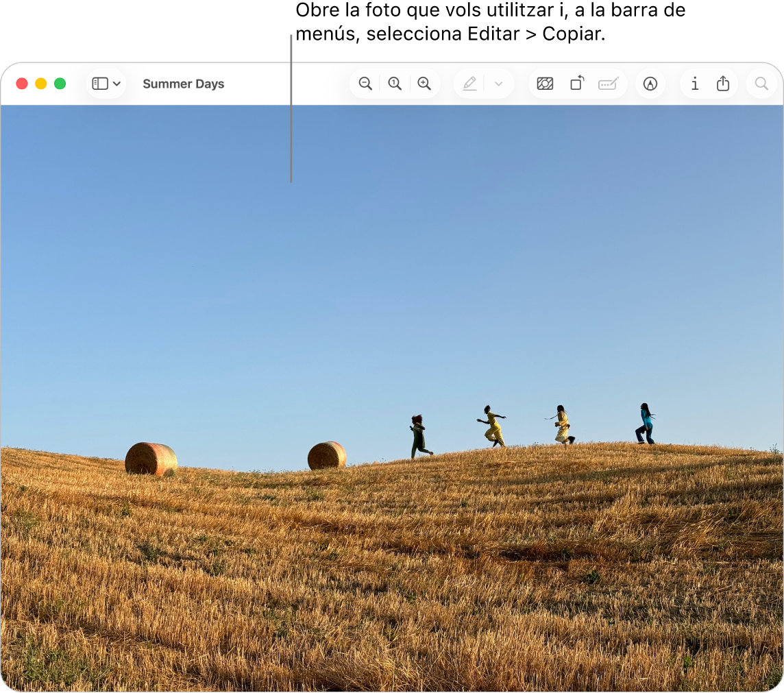Image resolution: width=784 pixels, height=693 pixels.
Task: Activate the search icon
Action: tap(761, 84)
